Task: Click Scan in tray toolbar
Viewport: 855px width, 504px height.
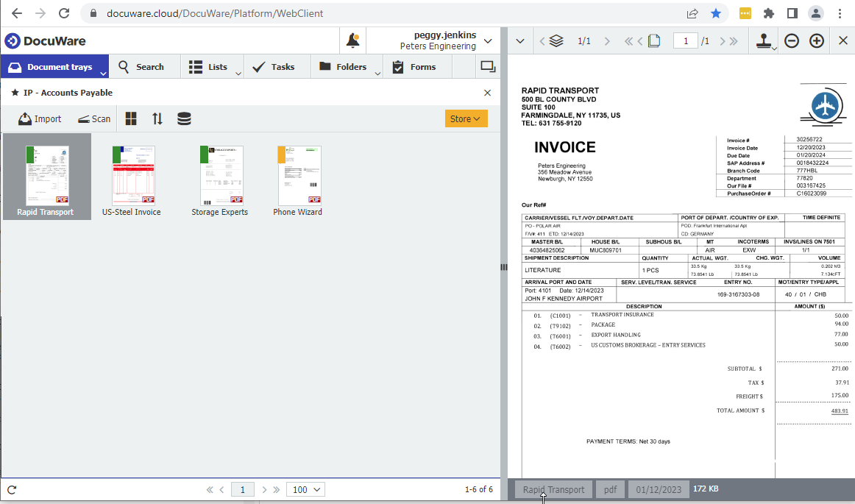Action: coord(93,118)
